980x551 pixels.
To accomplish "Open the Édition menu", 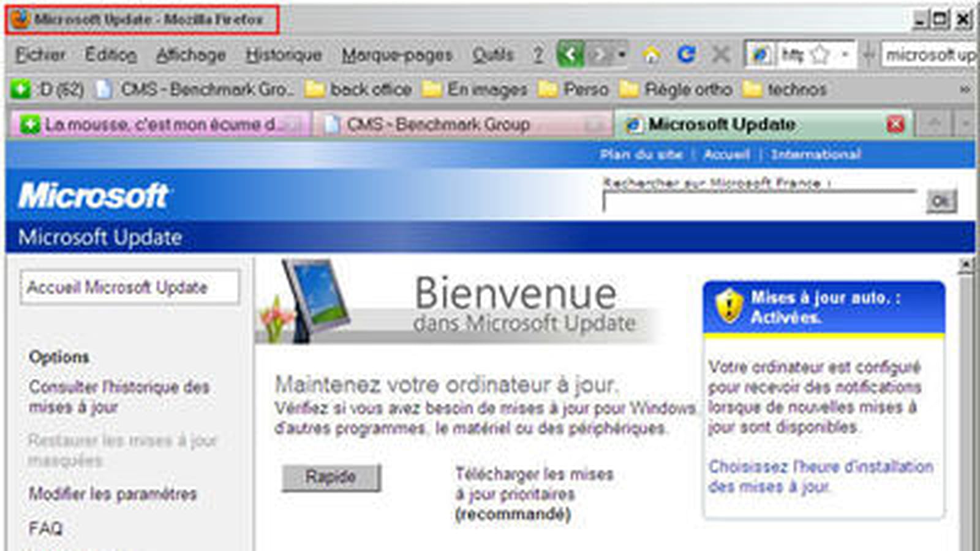I will point(111,55).
